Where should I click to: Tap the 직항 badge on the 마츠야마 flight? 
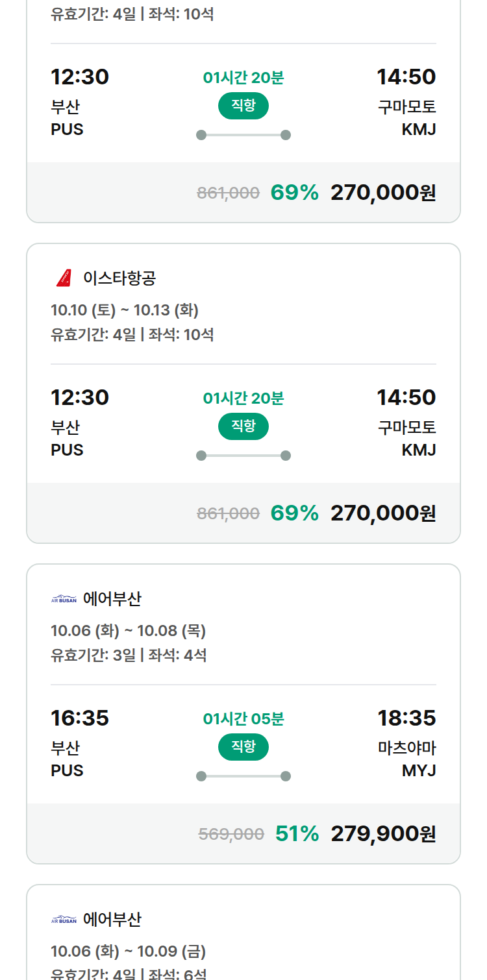(x=243, y=747)
